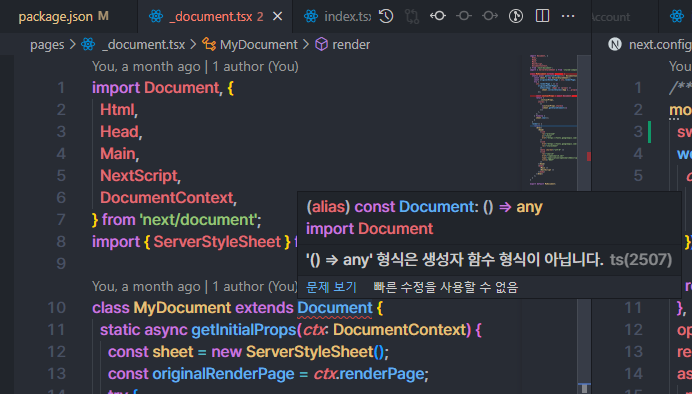
Task: Switch to the _document.tsx tab
Action: (215, 17)
